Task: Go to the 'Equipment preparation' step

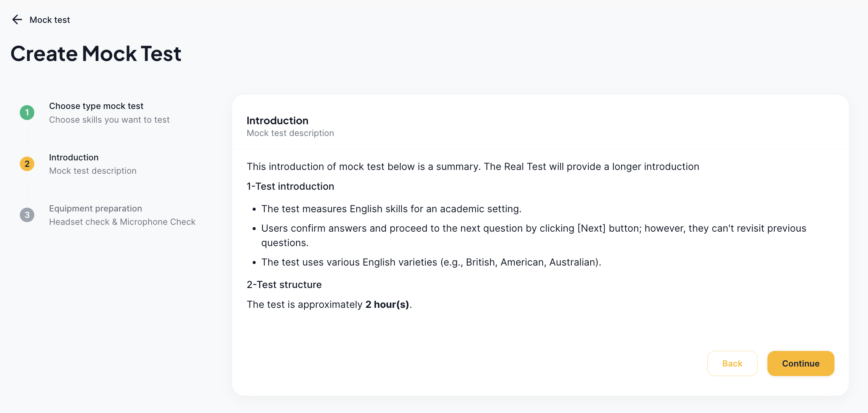Action: 95,208
